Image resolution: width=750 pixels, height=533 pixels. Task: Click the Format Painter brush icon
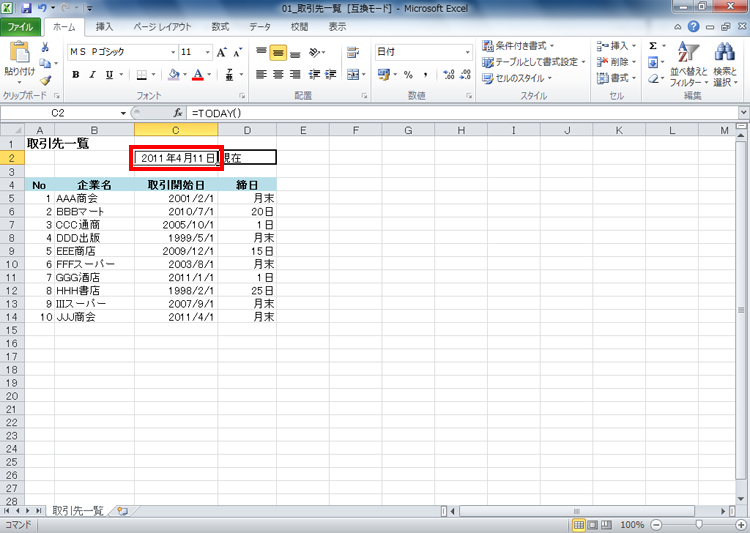(x=45, y=80)
